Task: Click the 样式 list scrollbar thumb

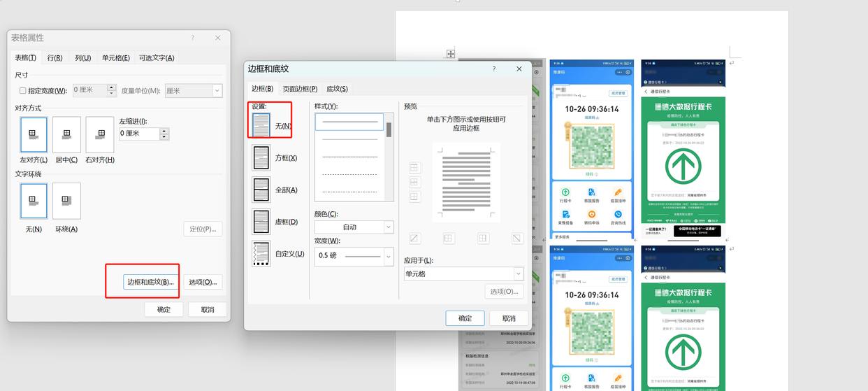Action: pyautogui.click(x=389, y=129)
